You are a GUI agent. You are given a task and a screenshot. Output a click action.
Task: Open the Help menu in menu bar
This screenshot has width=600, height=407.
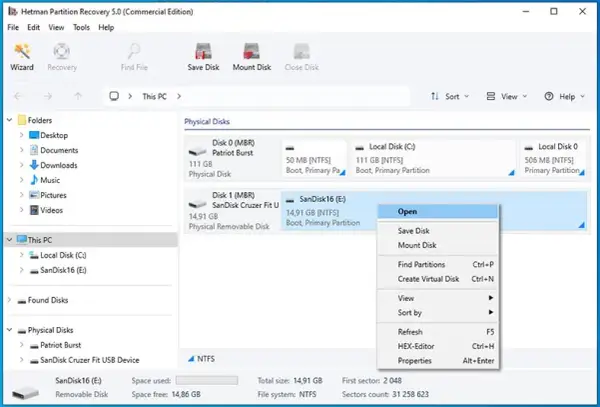[x=106, y=28]
